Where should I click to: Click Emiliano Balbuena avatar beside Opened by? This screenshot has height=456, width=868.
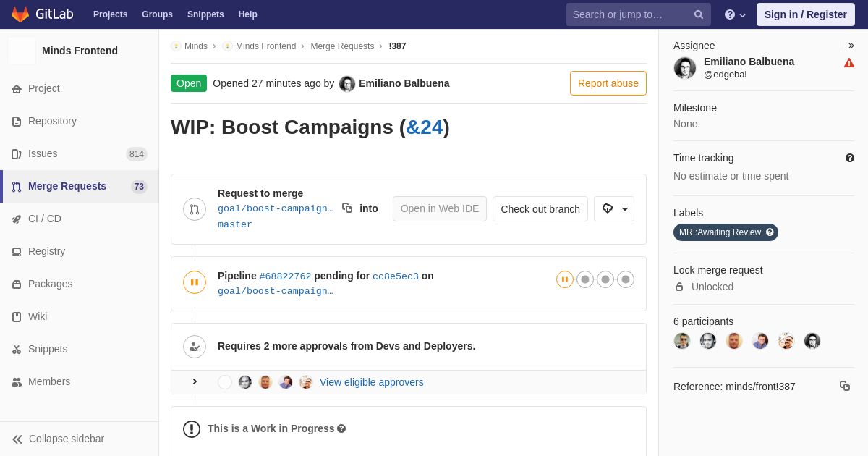(347, 84)
